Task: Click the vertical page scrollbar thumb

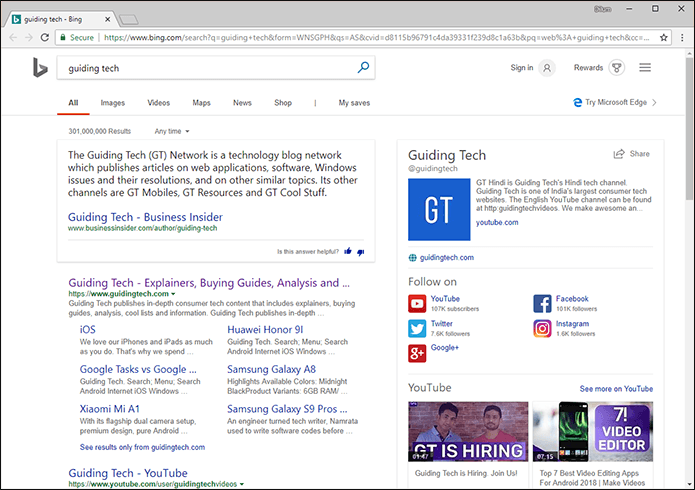Action: [689, 128]
